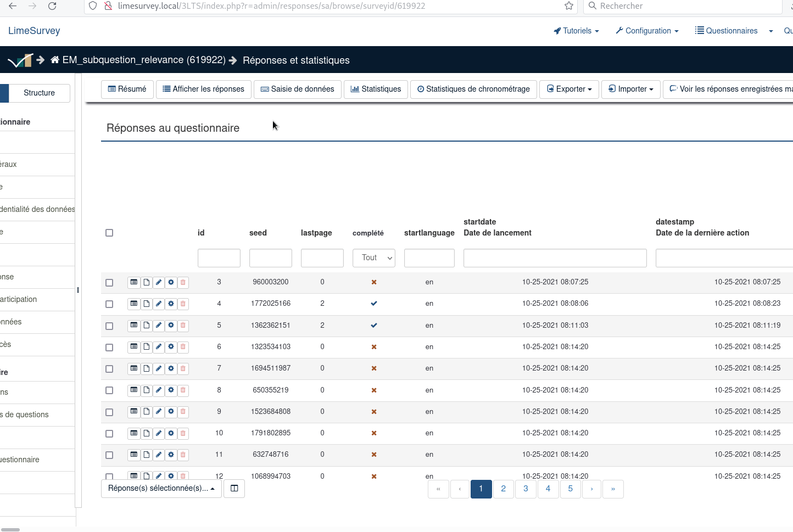The height and width of the screenshot is (532, 793).
Task: Select the checkbox for response id 10
Action: coord(109,434)
